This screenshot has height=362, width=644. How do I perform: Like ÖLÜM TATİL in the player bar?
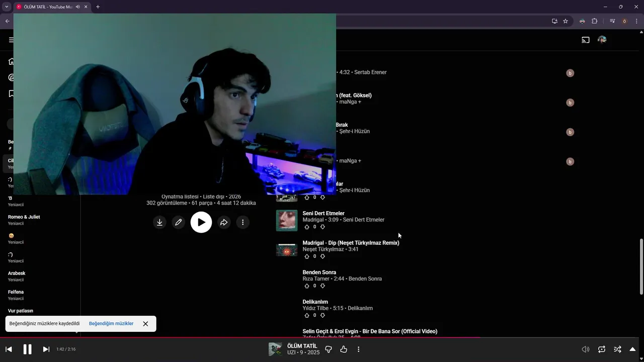tap(344, 349)
